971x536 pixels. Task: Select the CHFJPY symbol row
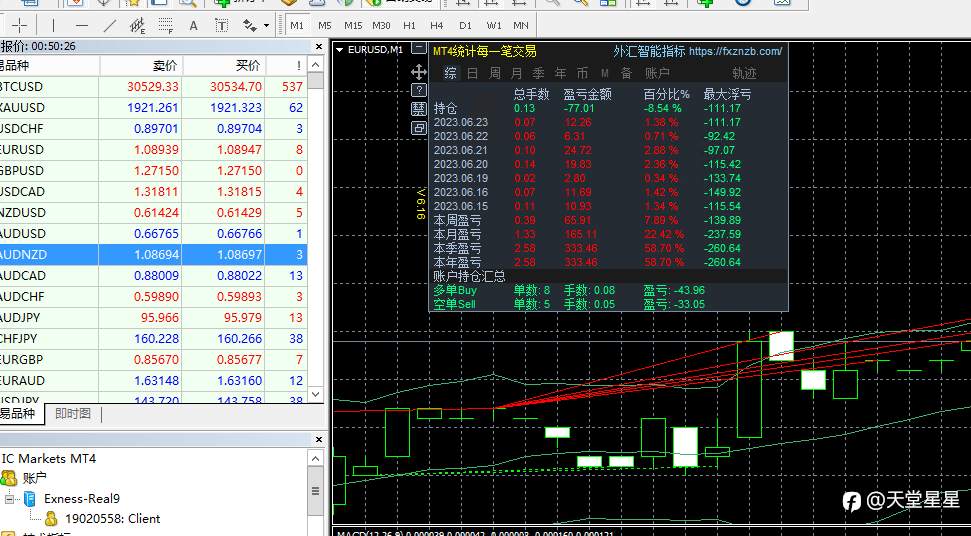[x=154, y=339]
